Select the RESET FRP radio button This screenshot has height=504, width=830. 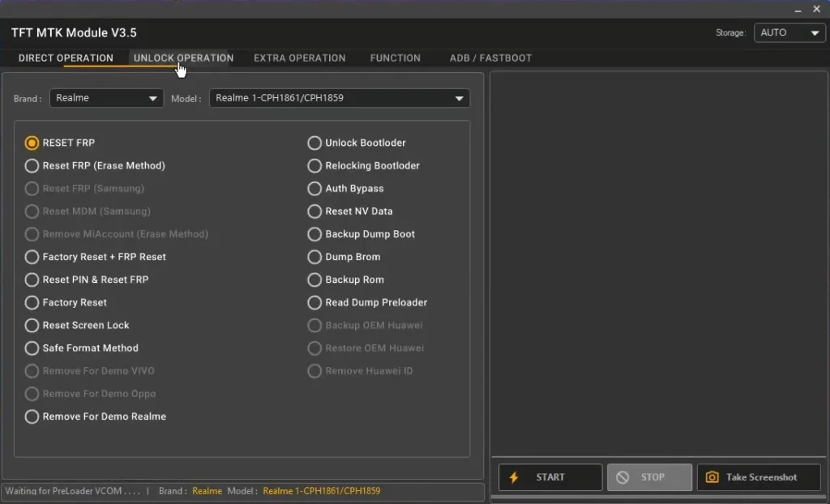pos(32,142)
